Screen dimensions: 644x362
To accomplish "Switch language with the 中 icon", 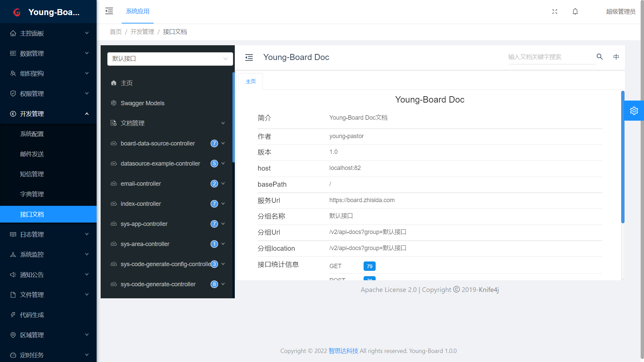I will pos(616,57).
